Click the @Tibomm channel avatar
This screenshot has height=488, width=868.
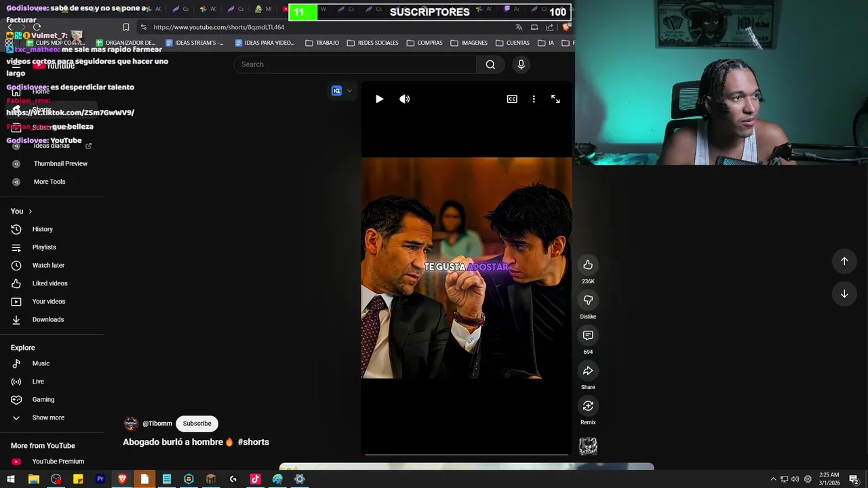click(131, 424)
